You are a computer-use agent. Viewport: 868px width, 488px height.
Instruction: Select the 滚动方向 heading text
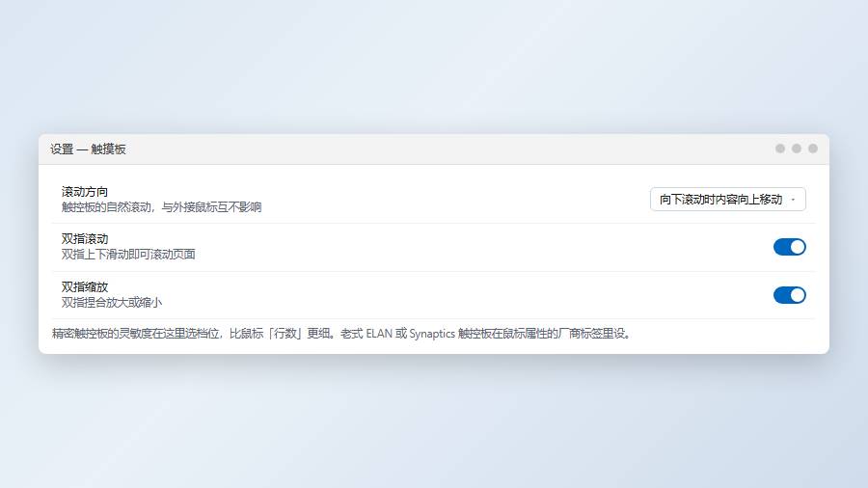85,192
